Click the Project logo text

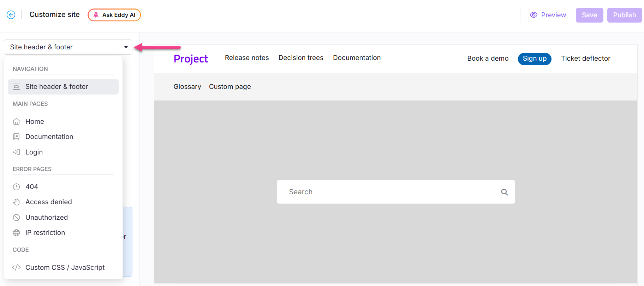(191, 59)
